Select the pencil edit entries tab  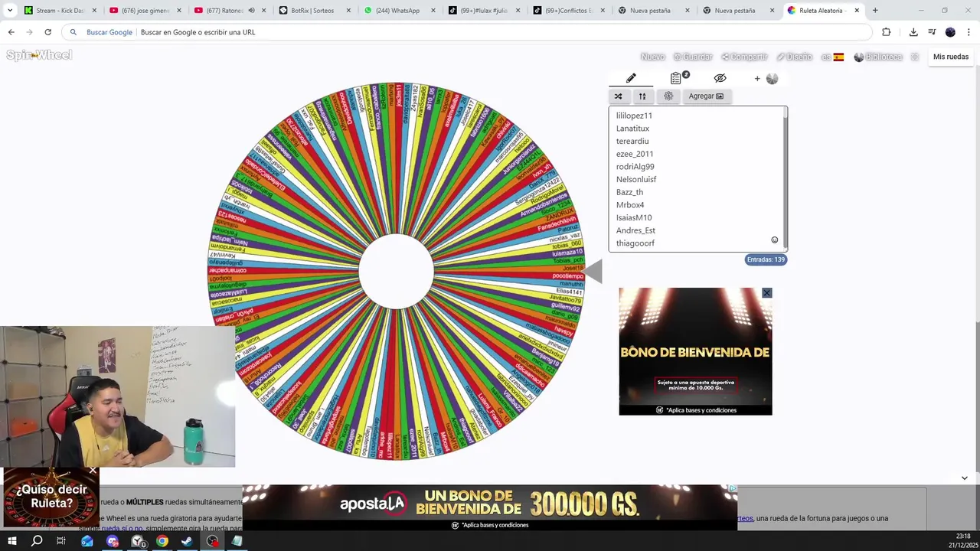(631, 78)
